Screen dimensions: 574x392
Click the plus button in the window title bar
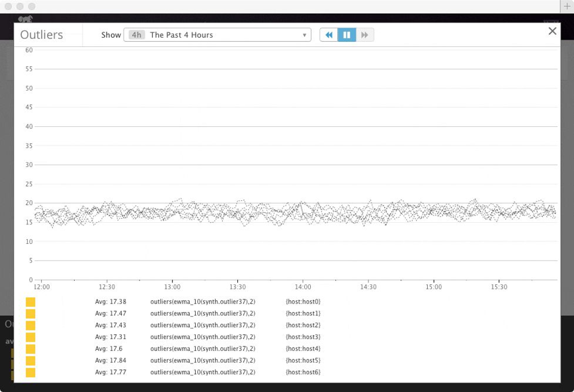[567, 6]
